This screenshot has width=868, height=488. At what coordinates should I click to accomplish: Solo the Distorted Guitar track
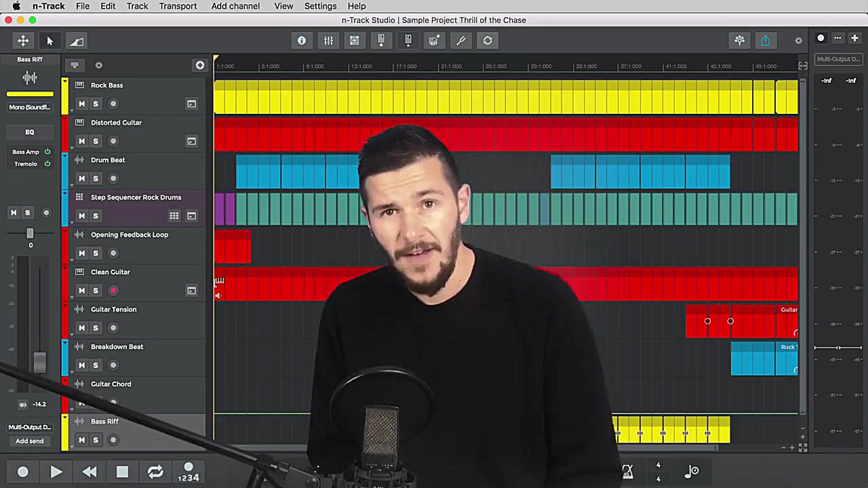(x=96, y=141)
